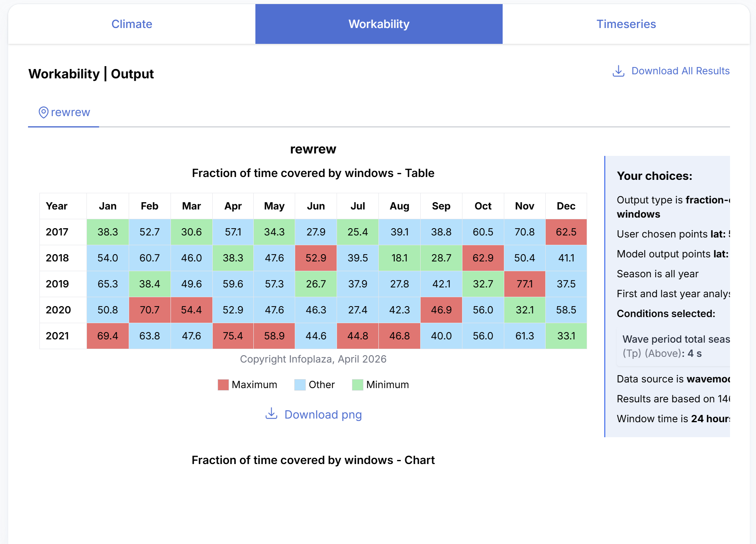Click the location pin icon beside rewrew
The image size is (756, 544).
[43, 112]
